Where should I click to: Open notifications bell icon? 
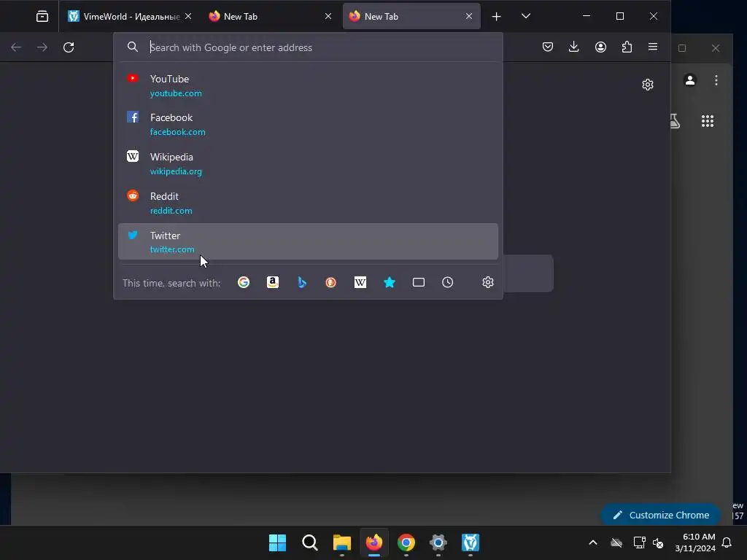[x=727, y=542]
